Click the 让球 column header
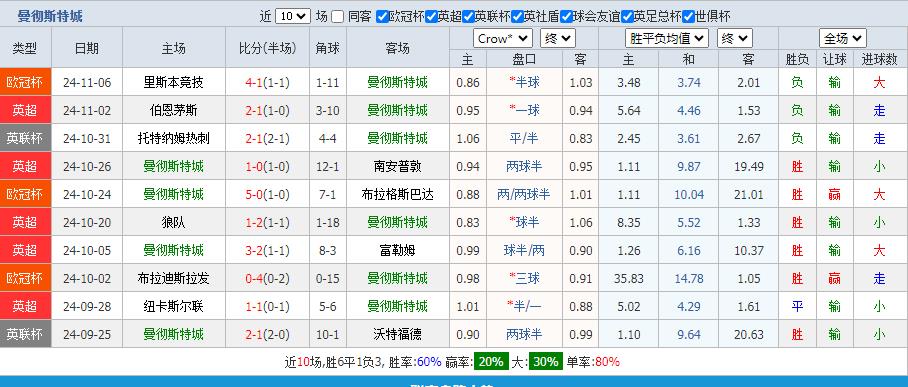Viewport: 908px width, 387px height. 834,59
